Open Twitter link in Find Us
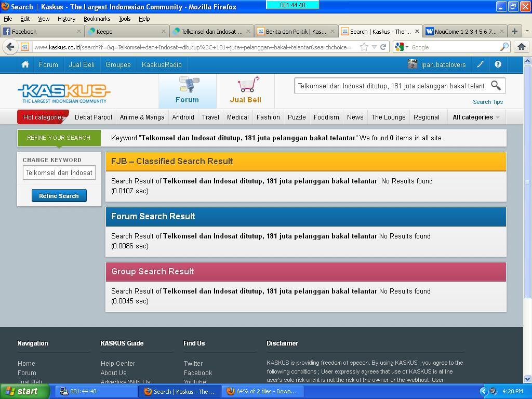This screenshot has height=399, width=532. click(x=193, y=363)
